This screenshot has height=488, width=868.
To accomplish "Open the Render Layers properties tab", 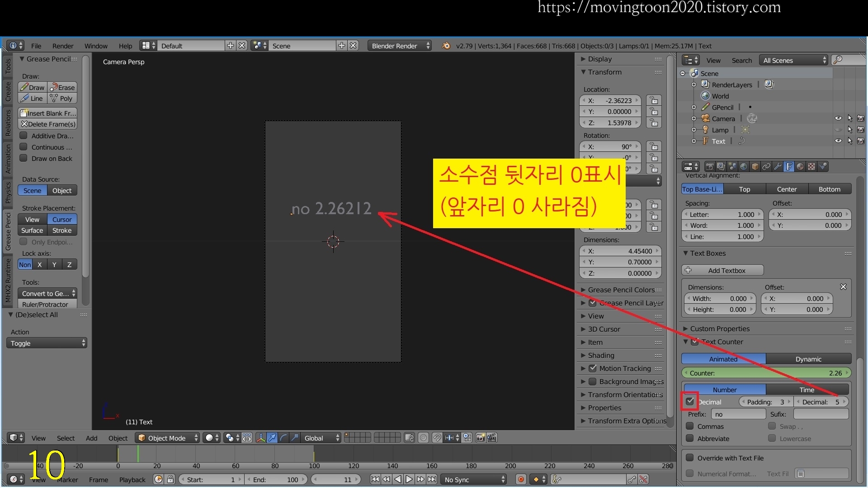I will [721, 167].
